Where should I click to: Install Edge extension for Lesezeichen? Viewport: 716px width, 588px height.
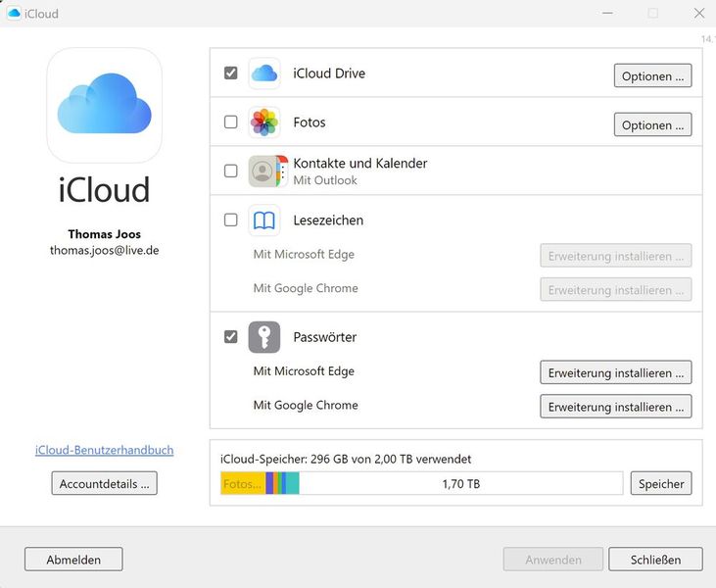[x=615, y=256]
